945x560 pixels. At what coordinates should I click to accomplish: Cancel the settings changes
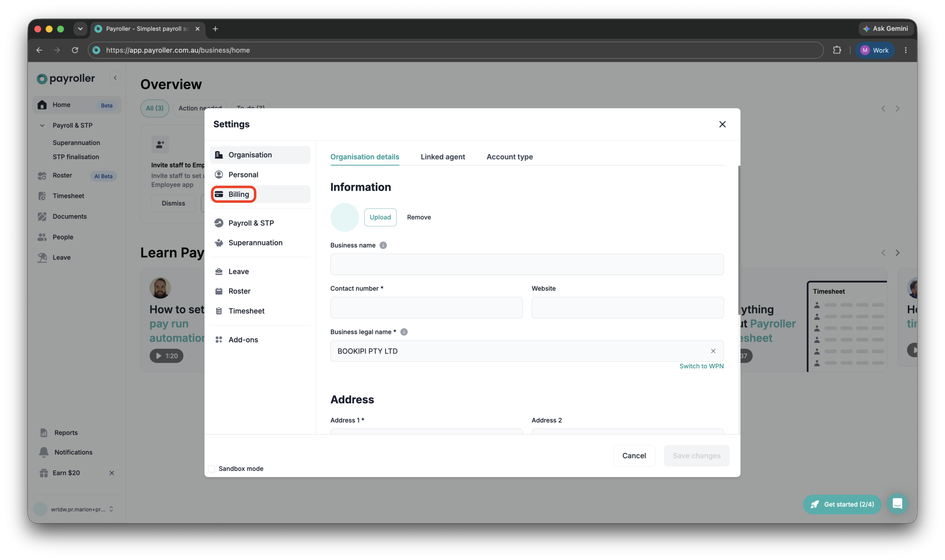[x=634, y=456]
